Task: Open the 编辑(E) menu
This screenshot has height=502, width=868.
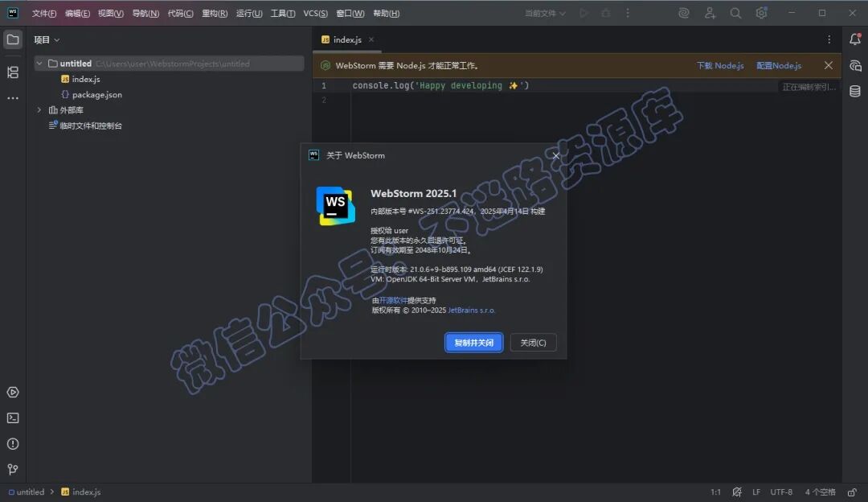Action: [x=77, y=14]
